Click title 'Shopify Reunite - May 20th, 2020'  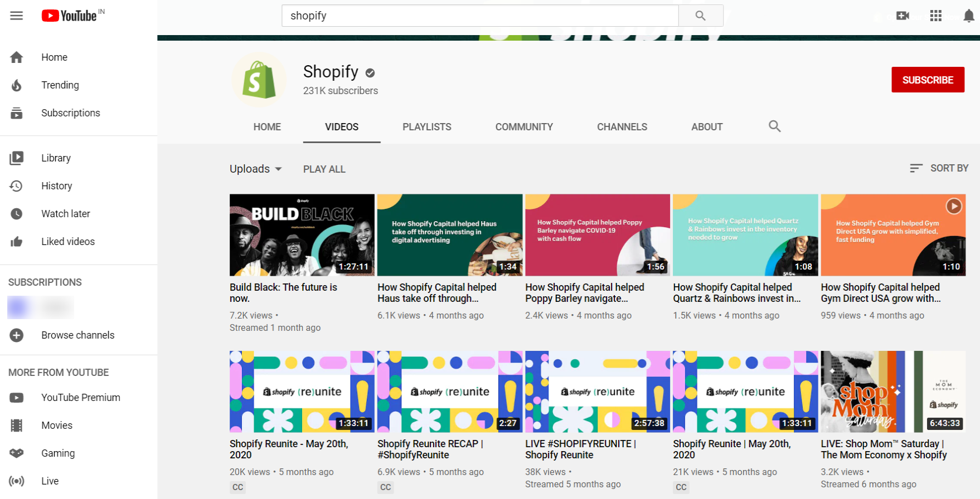[x=289, y=449]
